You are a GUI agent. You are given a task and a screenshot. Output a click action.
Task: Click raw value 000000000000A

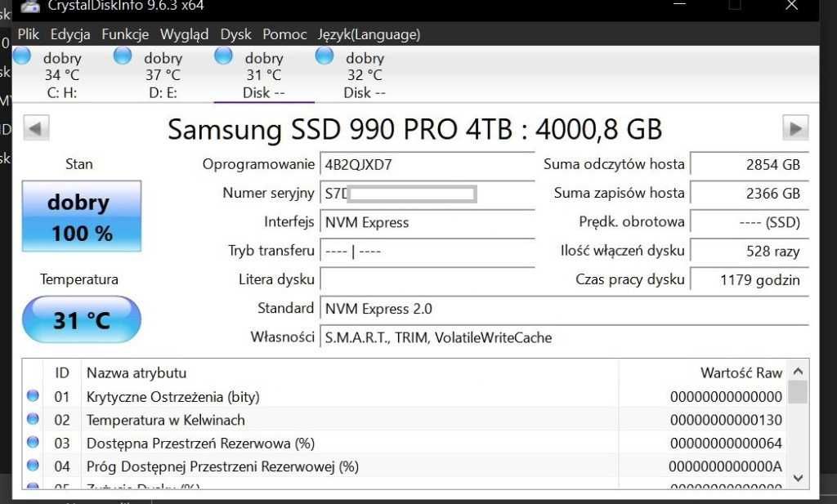(x=726, y=467)
